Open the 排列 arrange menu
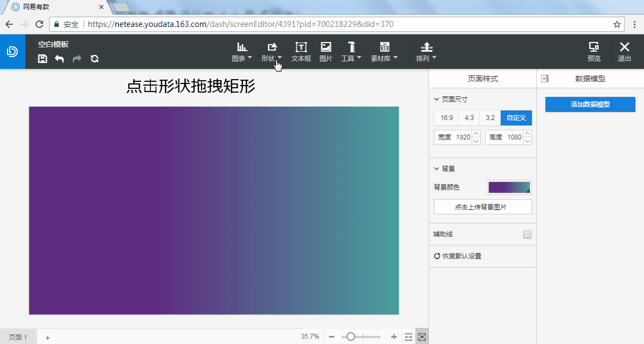 pyautogui.click(x=426, y=52)
